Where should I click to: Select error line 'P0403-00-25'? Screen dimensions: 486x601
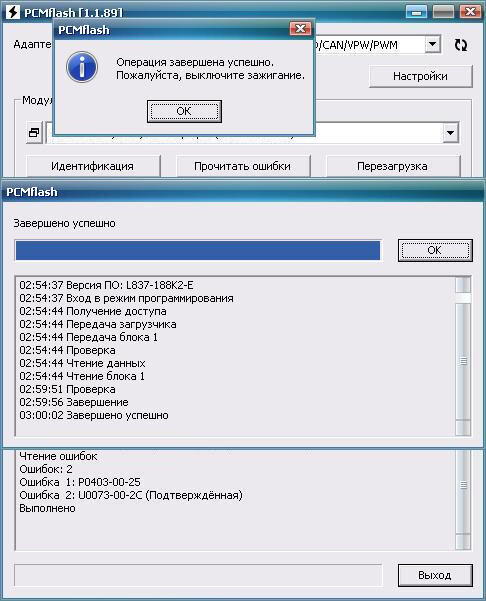pyautogui.click(x=80, y=482)
